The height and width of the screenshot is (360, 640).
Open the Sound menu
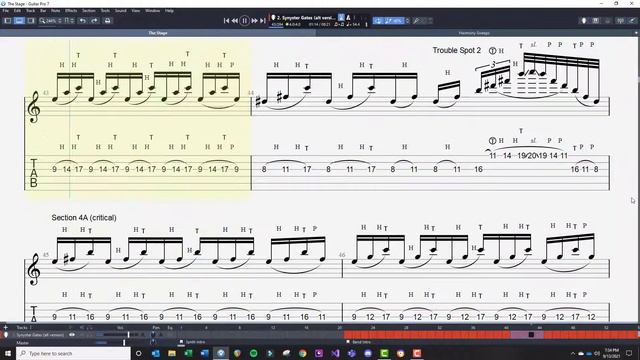click(120, 11)
